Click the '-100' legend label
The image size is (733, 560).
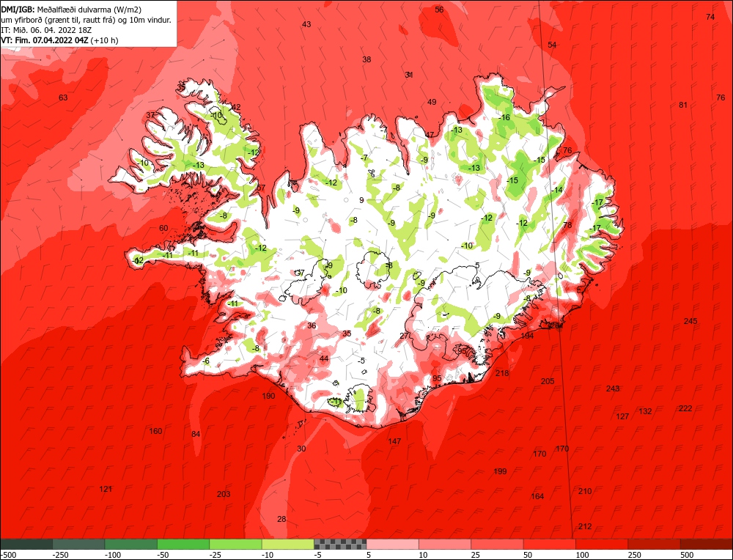point(113,555)
